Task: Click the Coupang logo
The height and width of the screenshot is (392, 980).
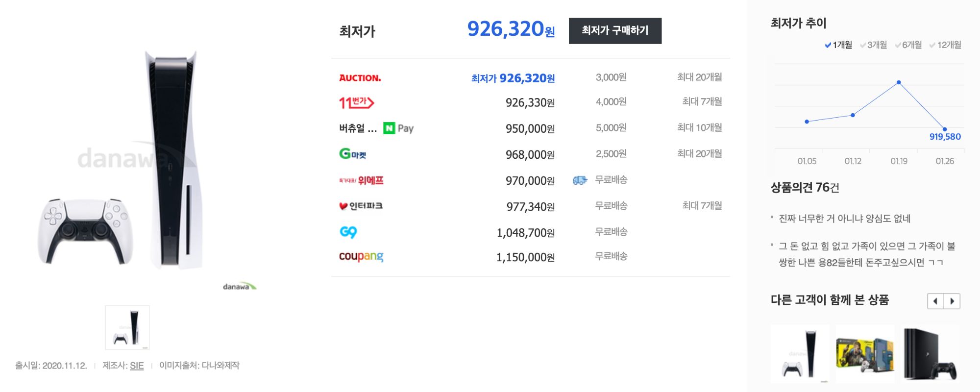Action: [361, 256]
